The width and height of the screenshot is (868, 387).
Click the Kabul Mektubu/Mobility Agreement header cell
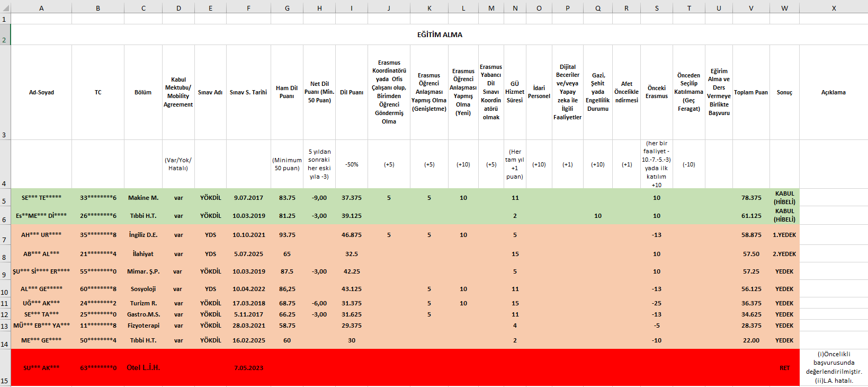(x=178, y=92)
